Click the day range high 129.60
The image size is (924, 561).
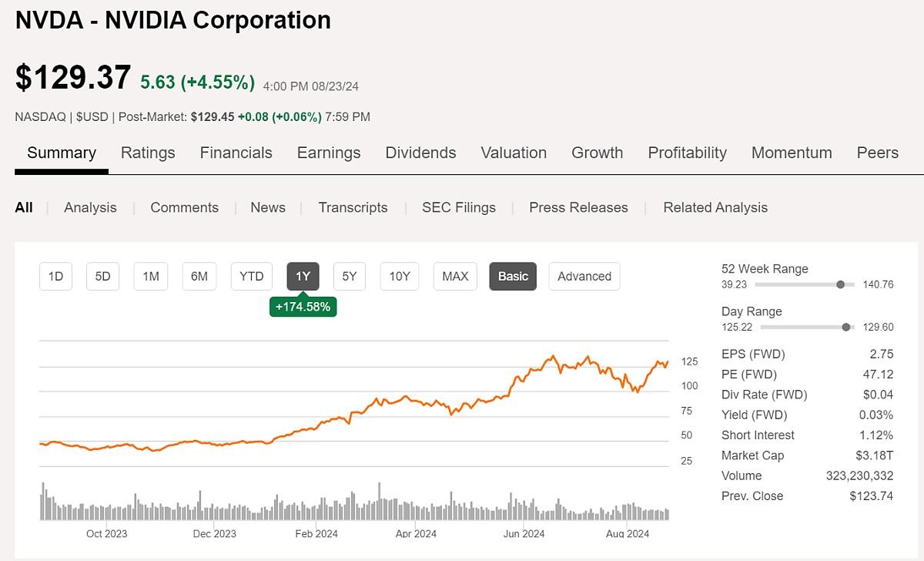878,327
